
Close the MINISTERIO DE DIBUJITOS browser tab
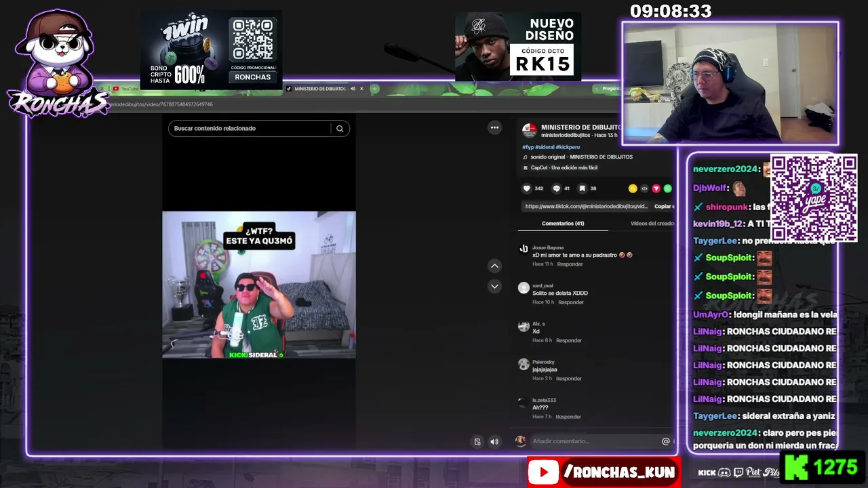tap(361, 89)
